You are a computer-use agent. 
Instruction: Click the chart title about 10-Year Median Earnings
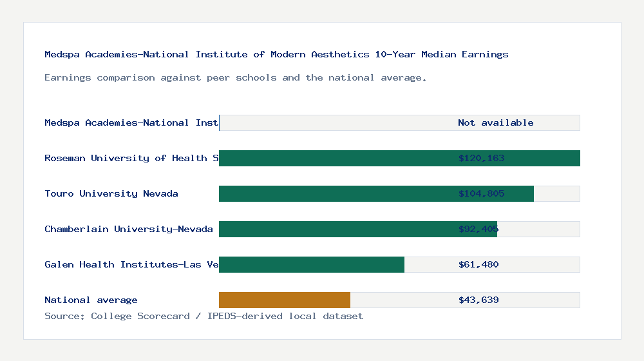coord(276,54)
